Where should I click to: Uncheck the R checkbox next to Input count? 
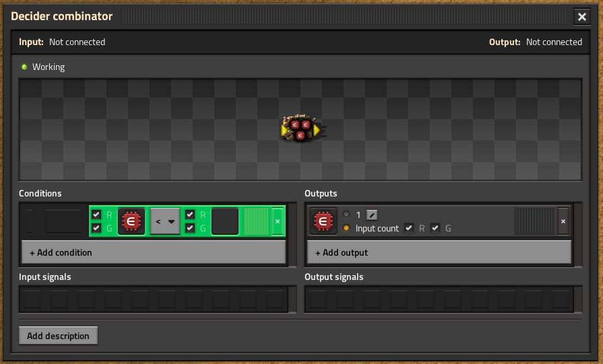coord(409,228)
